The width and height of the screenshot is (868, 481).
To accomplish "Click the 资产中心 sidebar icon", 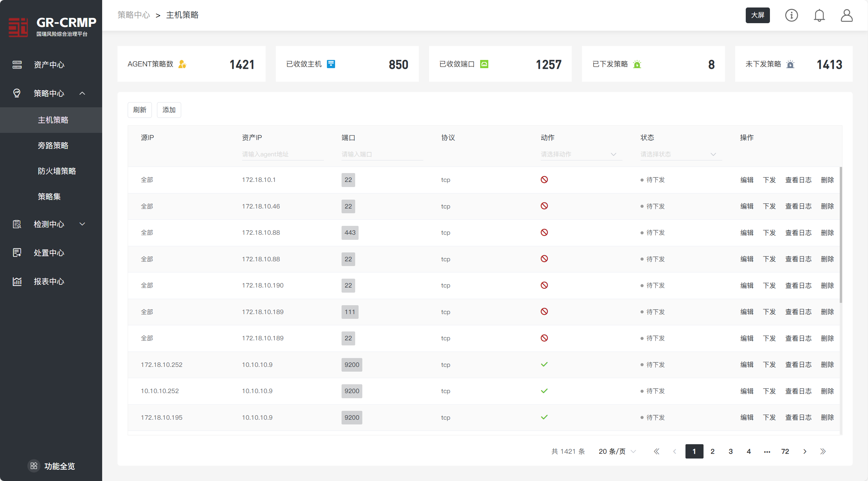I will 17,65.
